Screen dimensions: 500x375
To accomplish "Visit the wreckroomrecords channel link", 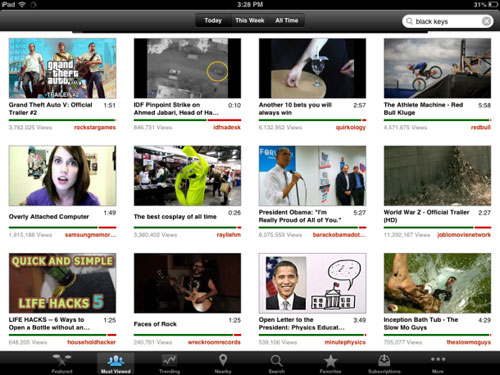I will [x=214, y=342].
